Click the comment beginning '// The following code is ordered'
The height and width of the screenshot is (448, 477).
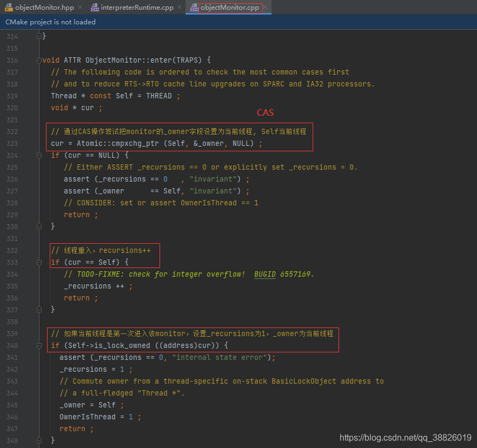(200, 72)
